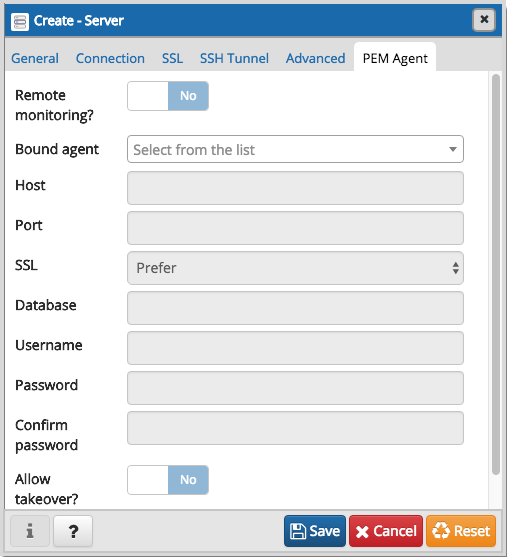The height and width of the screenshot is (557, 507).
Task: Go to the Advanced tab
Action: pos(315,58)
